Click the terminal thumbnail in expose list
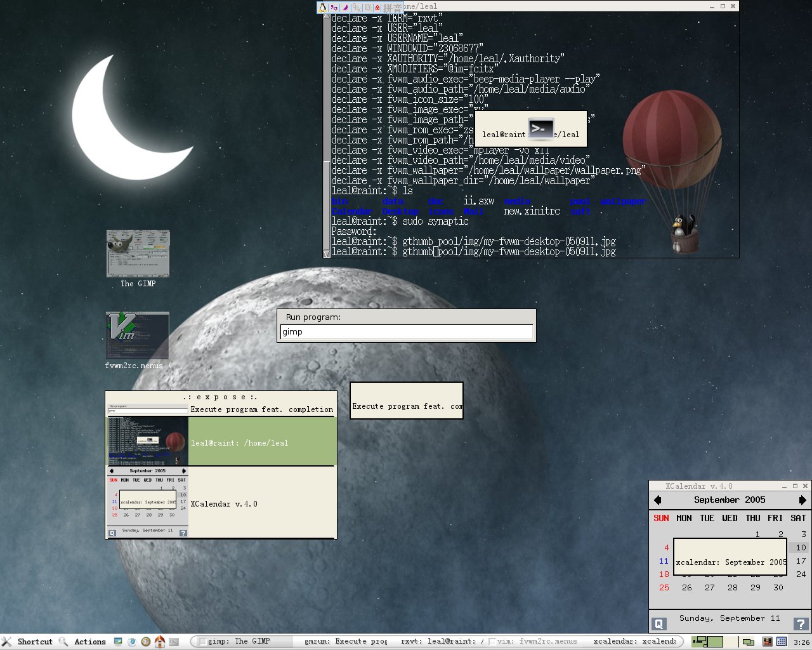The height and width of the screenshot is (650, 812). [x=147, y=441]
